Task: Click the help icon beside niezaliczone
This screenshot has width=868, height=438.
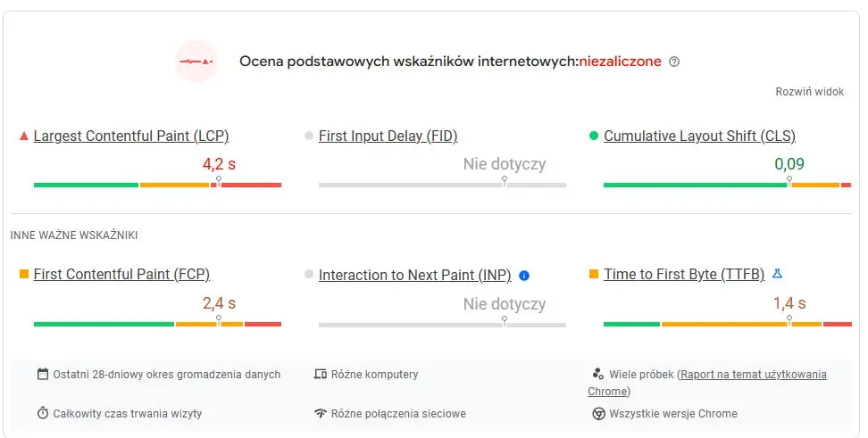Action: click(674, 62)
